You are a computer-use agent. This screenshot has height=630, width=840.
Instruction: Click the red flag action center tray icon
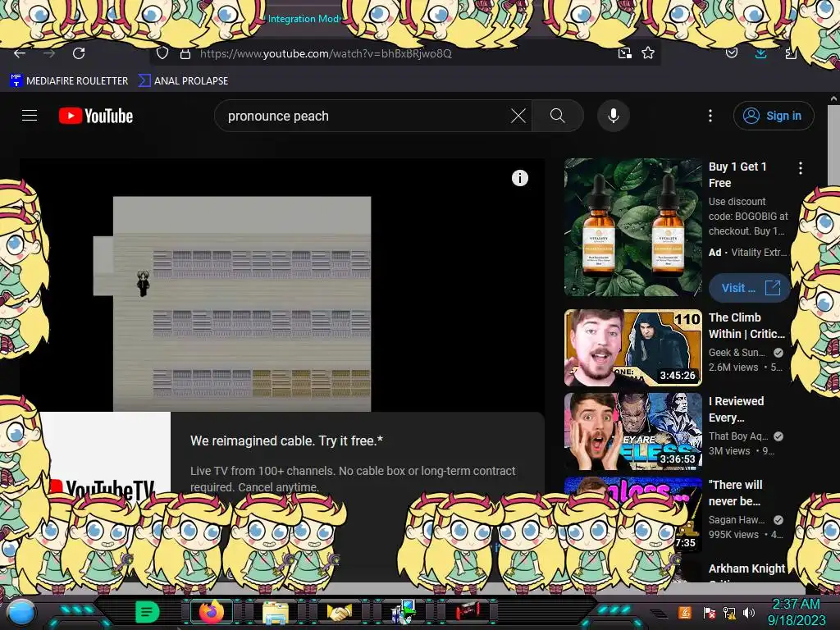point(710,612)
